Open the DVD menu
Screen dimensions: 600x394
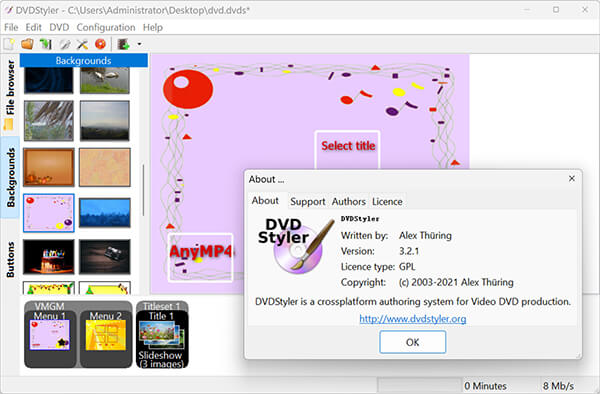[59, 28]
